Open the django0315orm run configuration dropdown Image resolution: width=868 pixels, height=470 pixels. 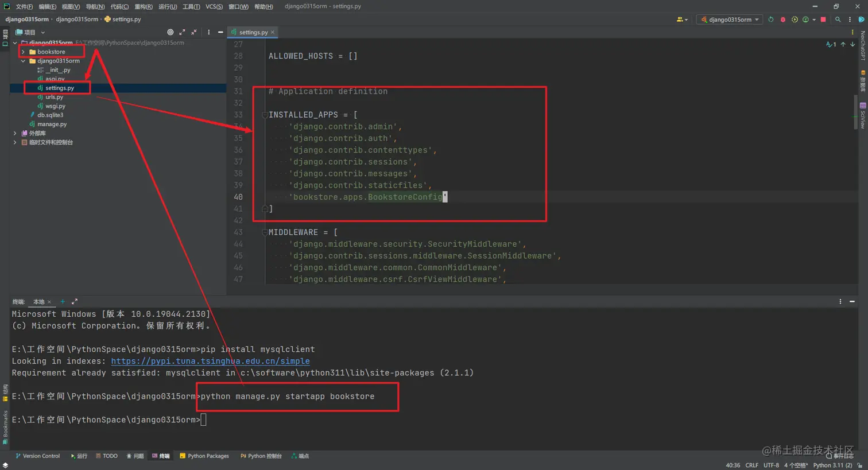coord(729,20)
